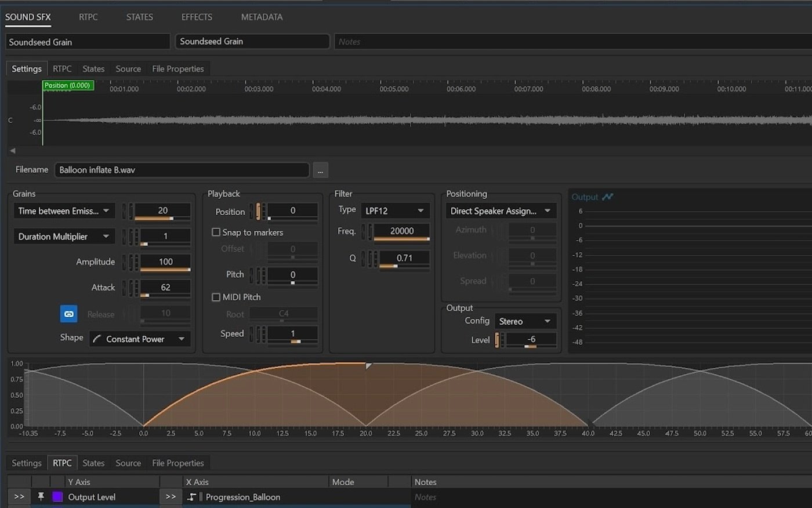The height and width of the screenshot is (508, 812).
Task: Click the Y Axis double-arrow selector button
Action: tap(19, 496)
